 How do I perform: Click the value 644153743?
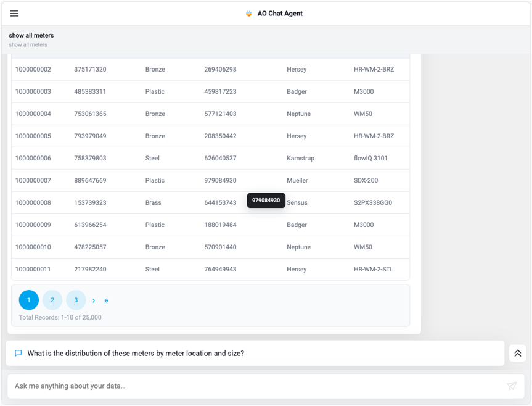click(x=220, y=202)
